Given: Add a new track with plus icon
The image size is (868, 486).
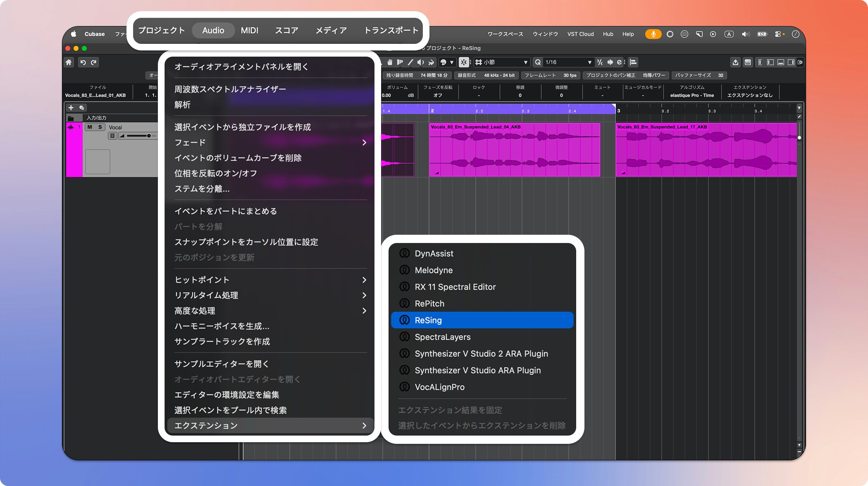Looking at the screenshot, I should pos(71,107).
